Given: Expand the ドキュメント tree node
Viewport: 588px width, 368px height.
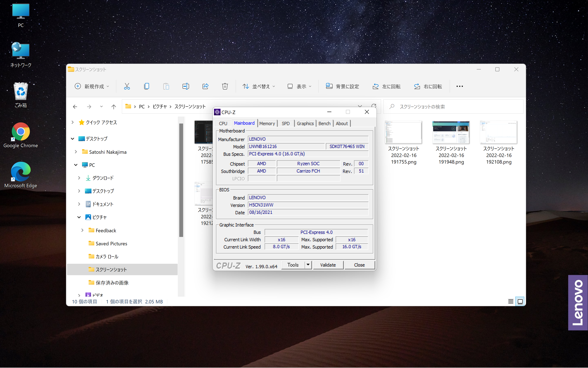Looking at the screenshot, I should coord(79,204).
